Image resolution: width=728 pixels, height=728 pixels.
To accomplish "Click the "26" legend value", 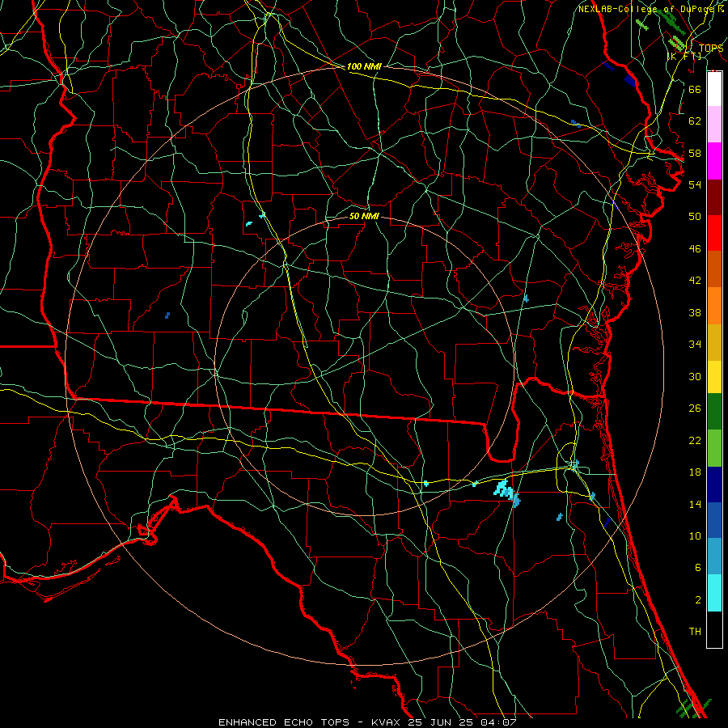I will click(x=695, y=408).
